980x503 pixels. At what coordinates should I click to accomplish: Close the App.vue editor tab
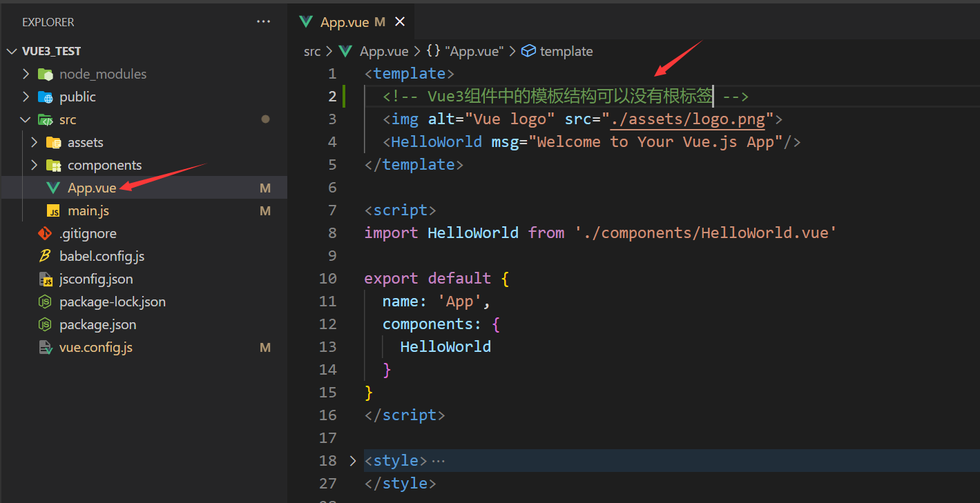click(399, 22)
